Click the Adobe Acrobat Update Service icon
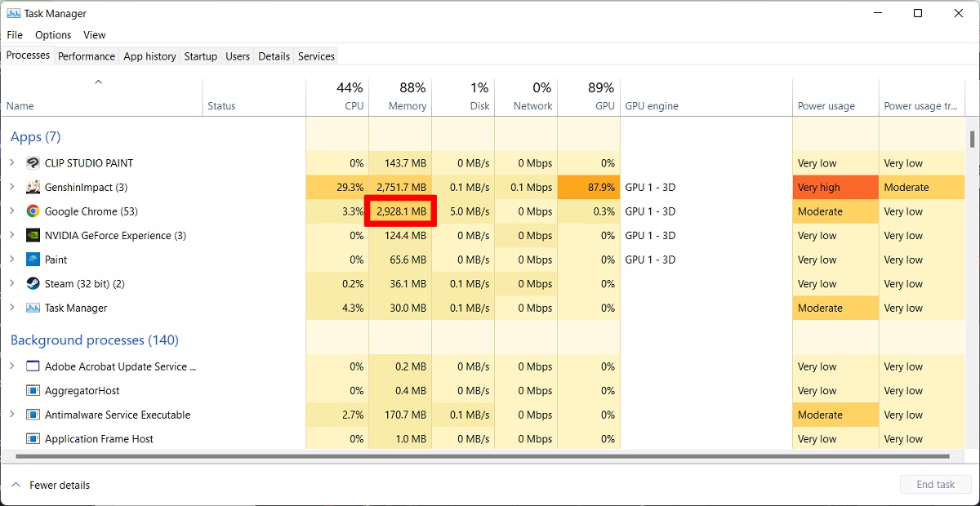This screenshot has height=506, width=980. 33,366
